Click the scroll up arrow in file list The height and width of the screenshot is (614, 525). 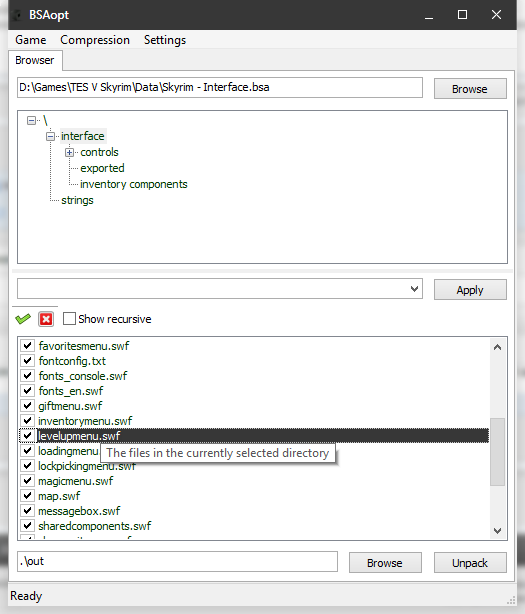(497, 347)
